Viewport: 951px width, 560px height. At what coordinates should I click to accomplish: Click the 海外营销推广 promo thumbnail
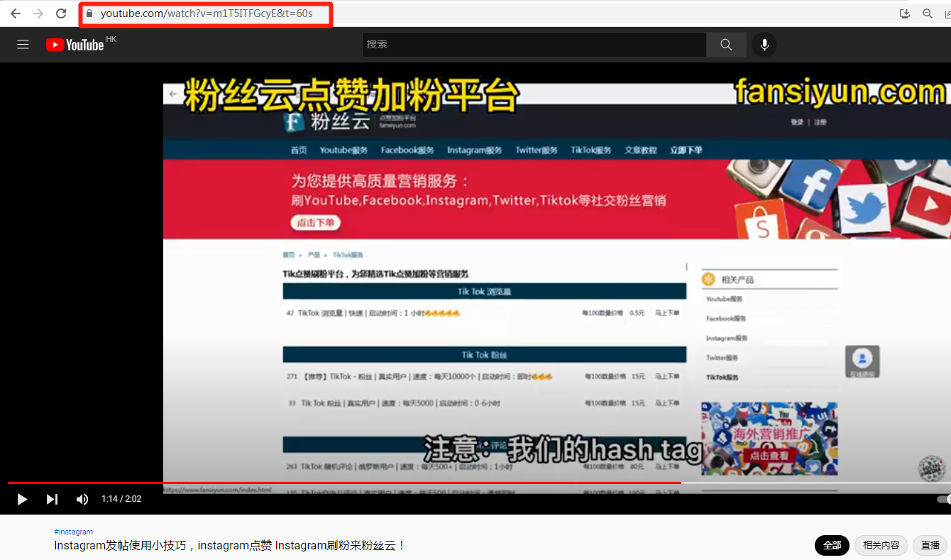pyautogui.click(x=769, y=439)
